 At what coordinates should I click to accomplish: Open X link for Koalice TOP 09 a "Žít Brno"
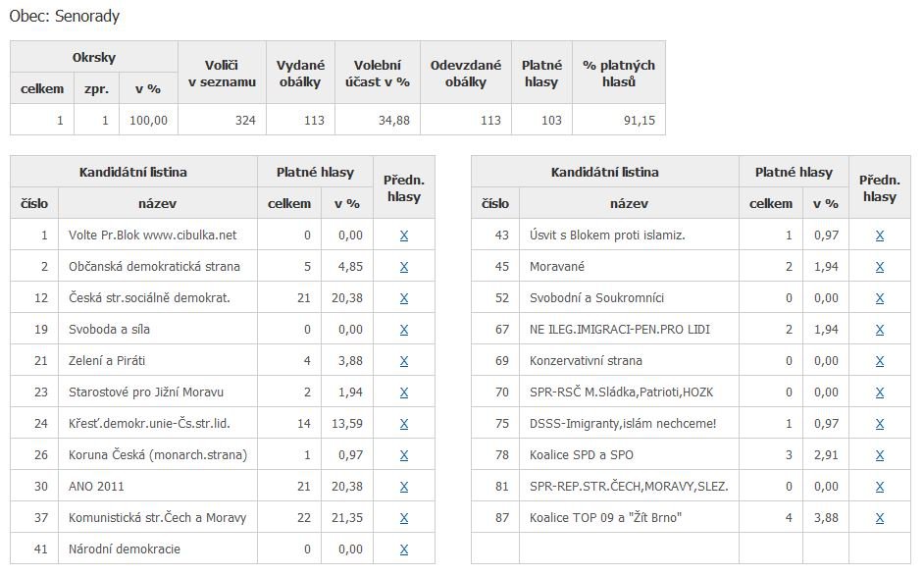879,518
